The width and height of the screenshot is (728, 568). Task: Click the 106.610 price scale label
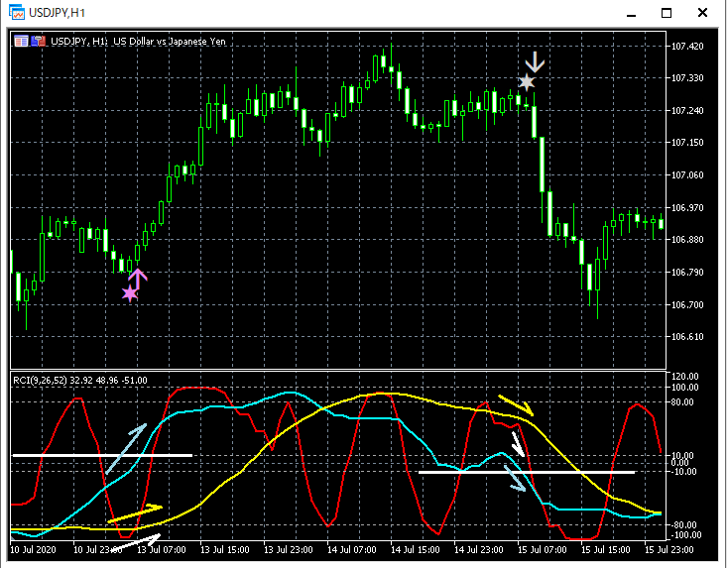pyautogui.click(x=687, y=336)
